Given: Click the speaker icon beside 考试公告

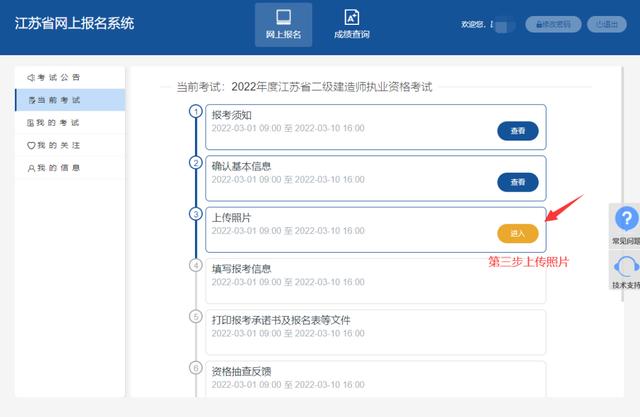Looking at the screenshot, I should (31, 78).
